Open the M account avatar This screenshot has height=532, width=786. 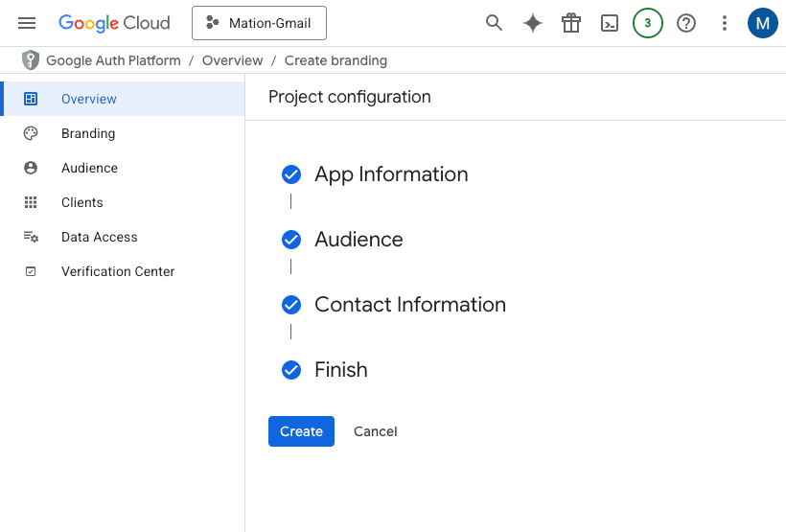(x=762, y=23)
